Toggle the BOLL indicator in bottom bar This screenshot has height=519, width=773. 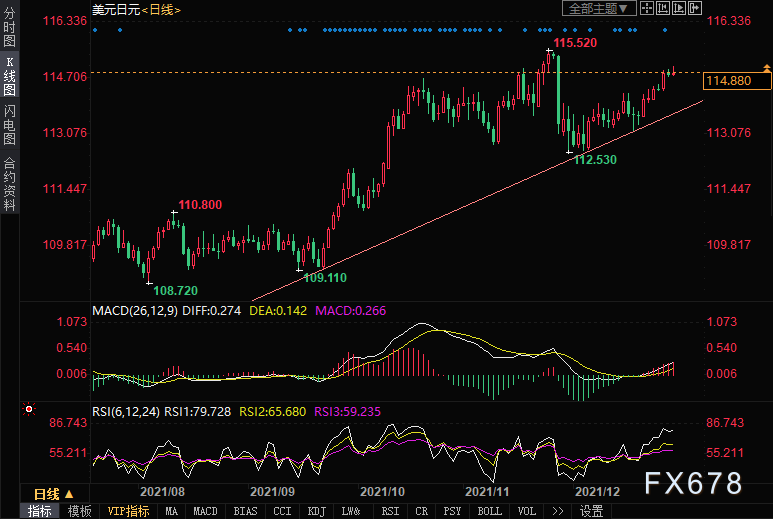(489, 511)
